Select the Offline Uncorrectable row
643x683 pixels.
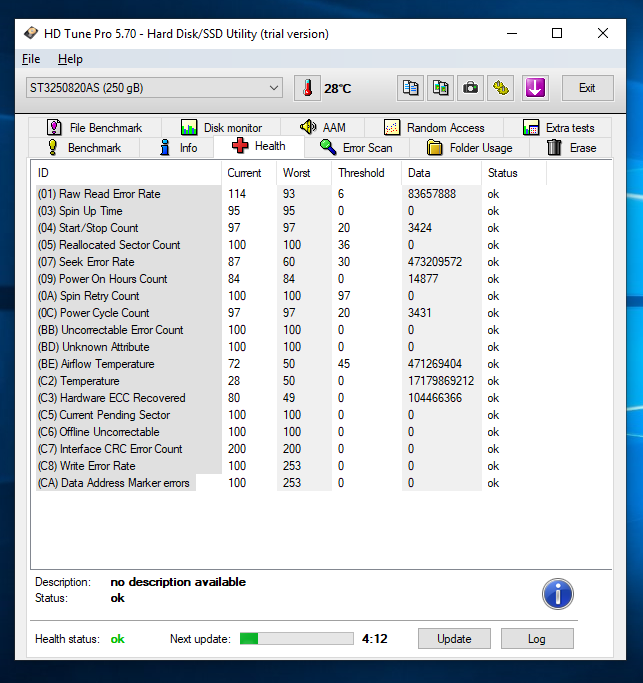[x=291, y=432]
